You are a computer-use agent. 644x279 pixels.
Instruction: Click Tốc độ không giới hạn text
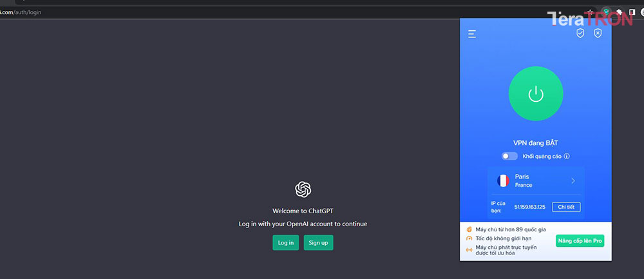pos(504,238)
